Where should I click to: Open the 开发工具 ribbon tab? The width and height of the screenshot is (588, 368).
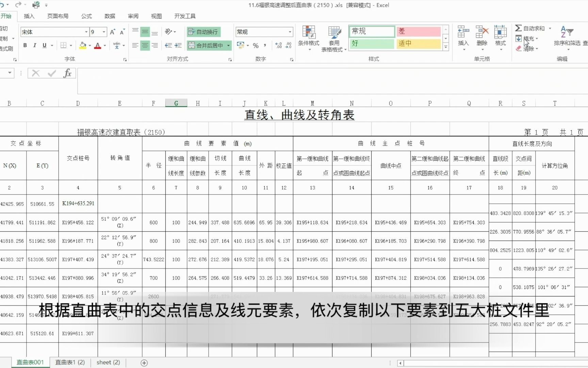coord(185,16)
